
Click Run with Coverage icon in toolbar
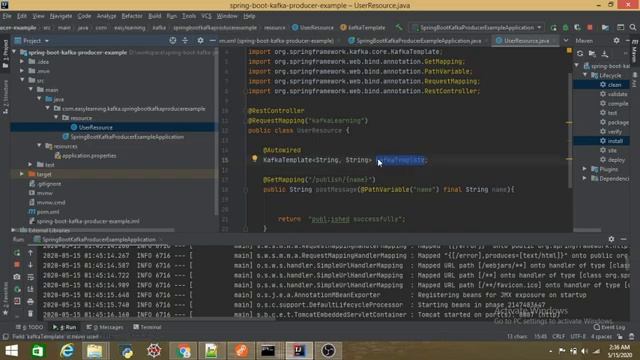pyautogui.click(x=578, y=27)
